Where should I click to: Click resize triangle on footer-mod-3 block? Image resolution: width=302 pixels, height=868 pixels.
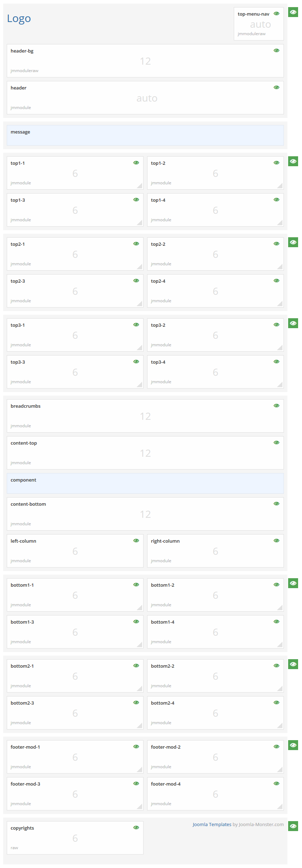coord(140,807)
